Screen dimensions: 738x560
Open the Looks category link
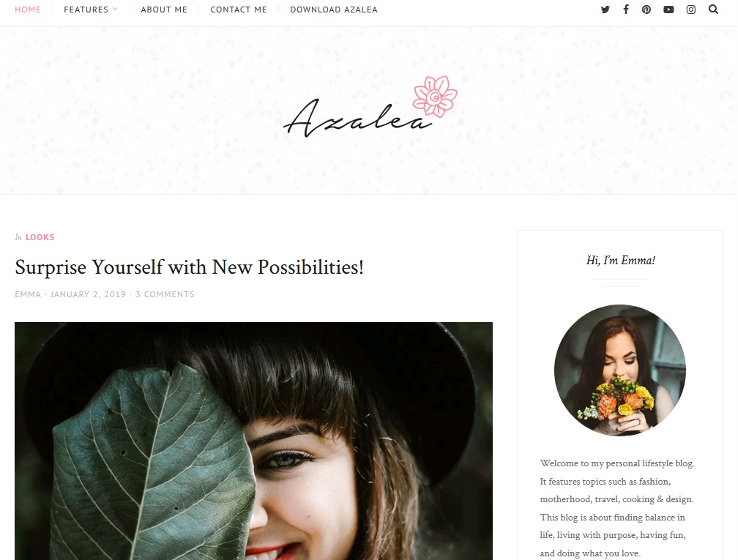(x=40, y=237)
